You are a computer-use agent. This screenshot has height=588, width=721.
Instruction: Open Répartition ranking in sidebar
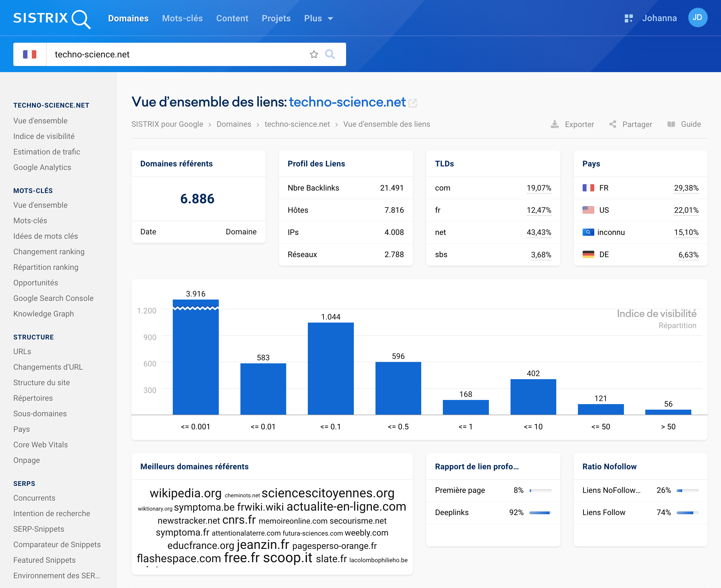click(46, 267)
